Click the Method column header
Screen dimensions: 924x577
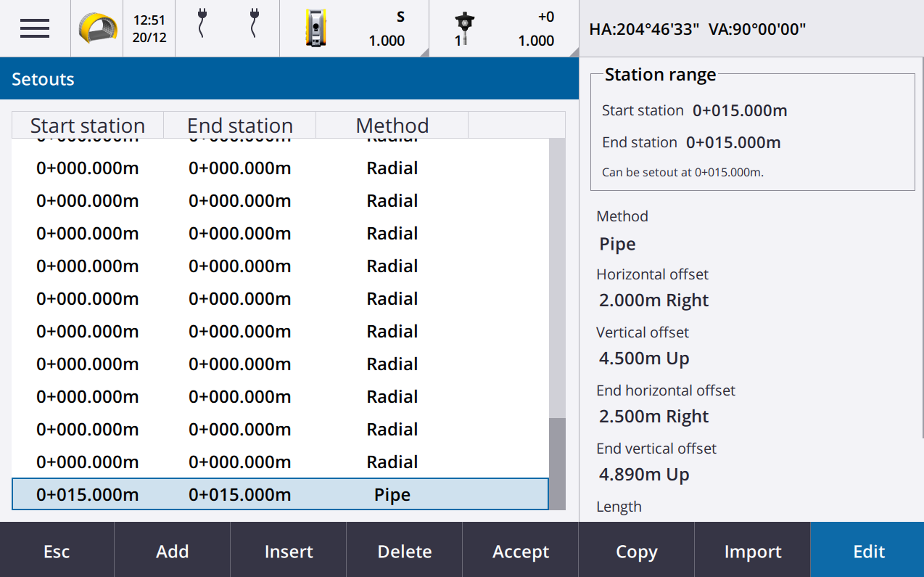coord(392,125)
